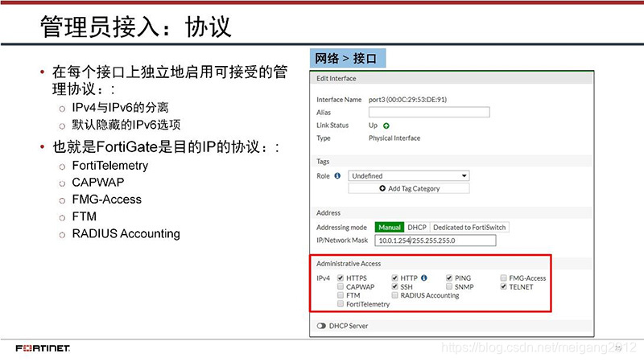The width and height of the screenshot is (644, 362).
Task: Click the CAPWAP bullet on the slide
Action: (x=97, y=183)
